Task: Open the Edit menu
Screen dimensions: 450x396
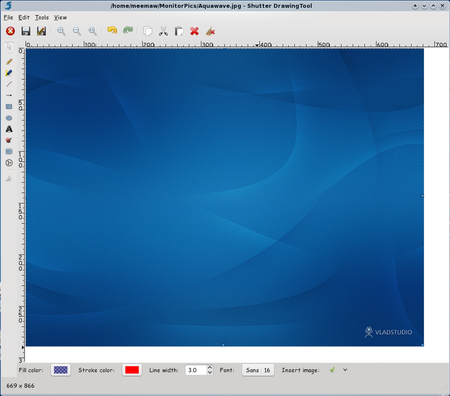Action: (24, 17)
